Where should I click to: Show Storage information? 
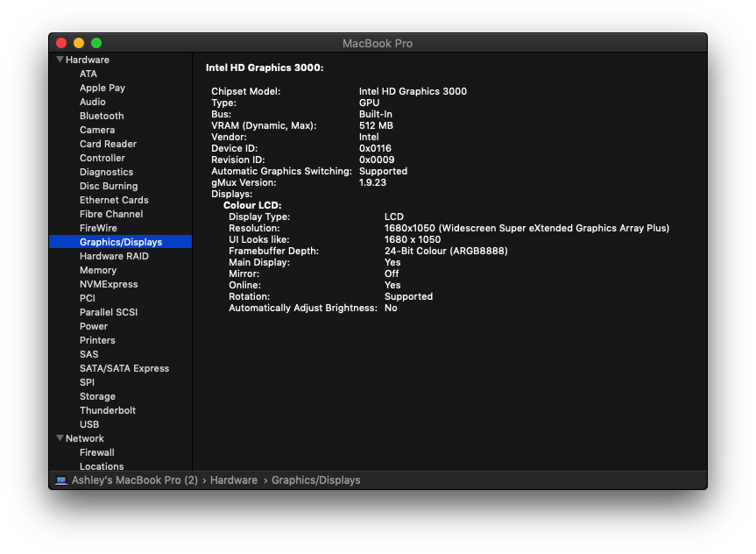(97, 396)
